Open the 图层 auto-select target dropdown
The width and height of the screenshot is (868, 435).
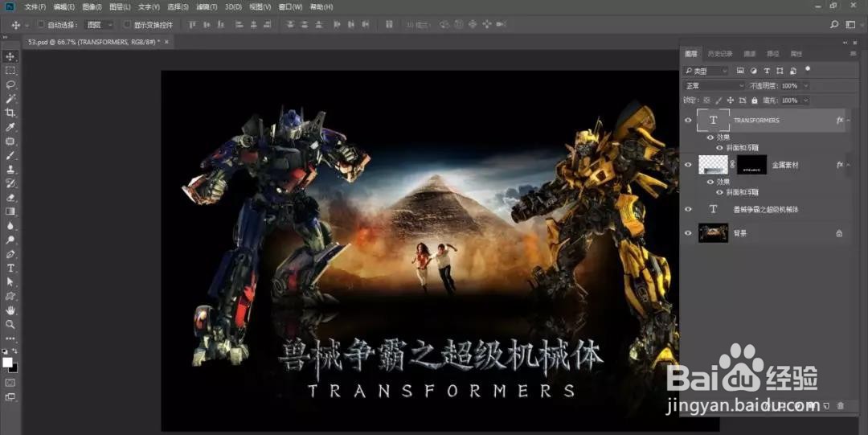pyautogui.click(x=100, y=24)
